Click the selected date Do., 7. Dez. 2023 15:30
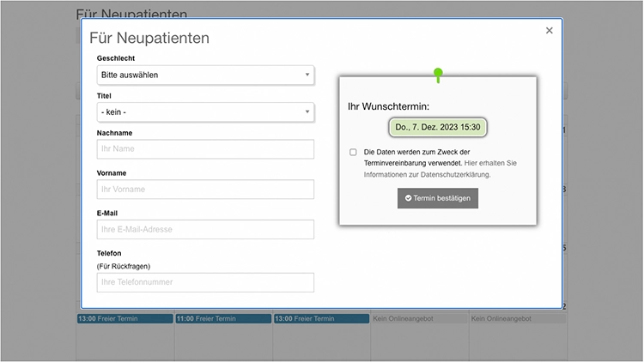The height and width of the screenshot is (362, 644). coord(438,127)
